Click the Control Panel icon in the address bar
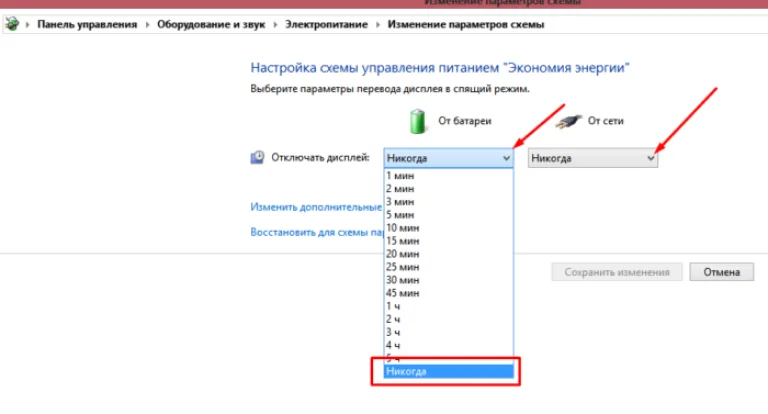The width and height of the screenshot is (768, 414). click(x=12, y=24)
